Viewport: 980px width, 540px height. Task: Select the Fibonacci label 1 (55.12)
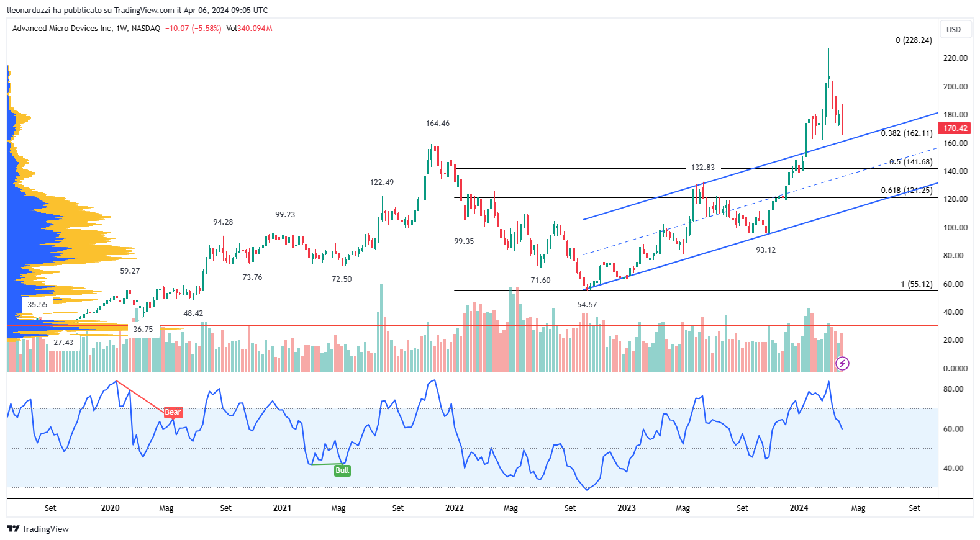point(917,284)
